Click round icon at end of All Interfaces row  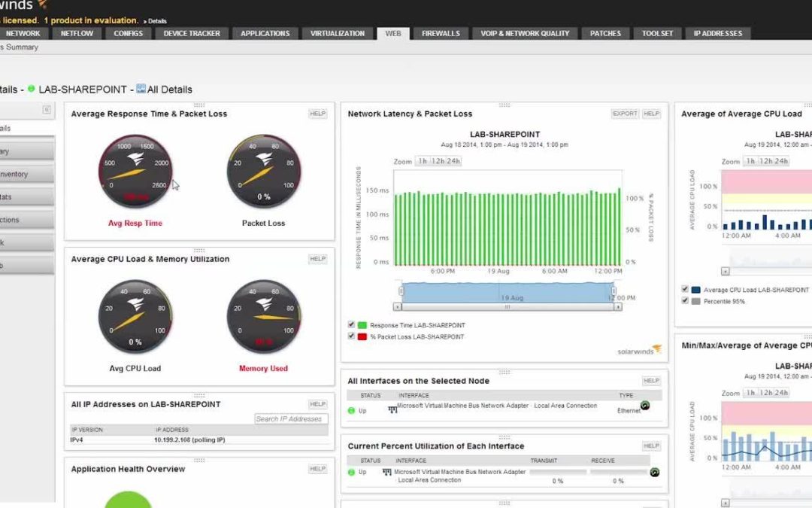(x=645, y=406)
